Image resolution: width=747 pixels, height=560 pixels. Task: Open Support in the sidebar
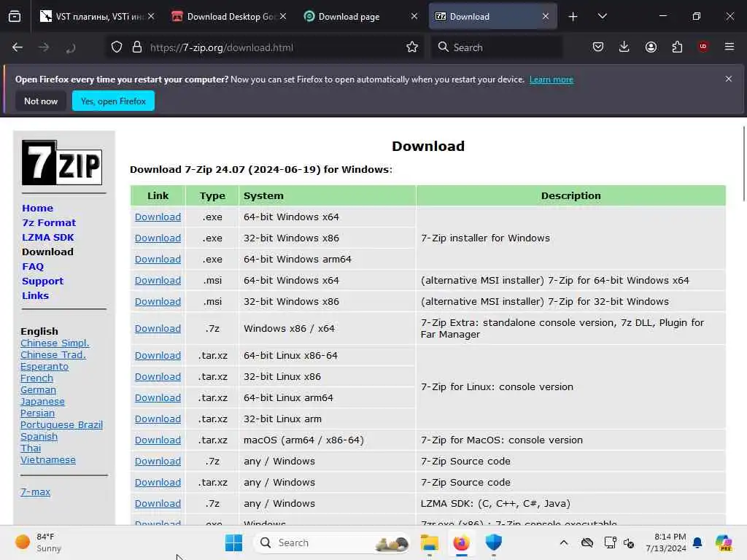[x=42, y=281]
